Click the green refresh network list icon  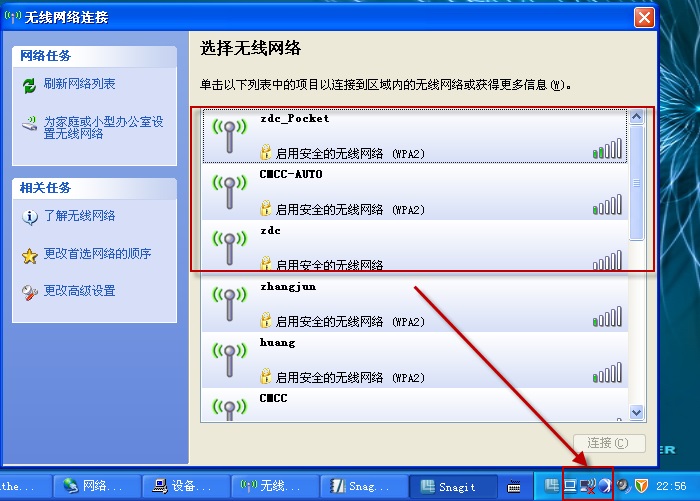[29, 85]
